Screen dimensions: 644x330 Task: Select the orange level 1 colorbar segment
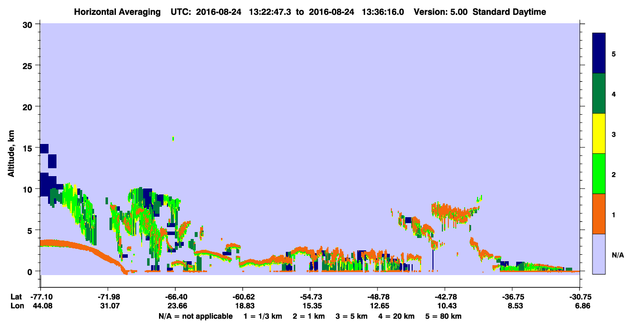click(x=599, y=214)
